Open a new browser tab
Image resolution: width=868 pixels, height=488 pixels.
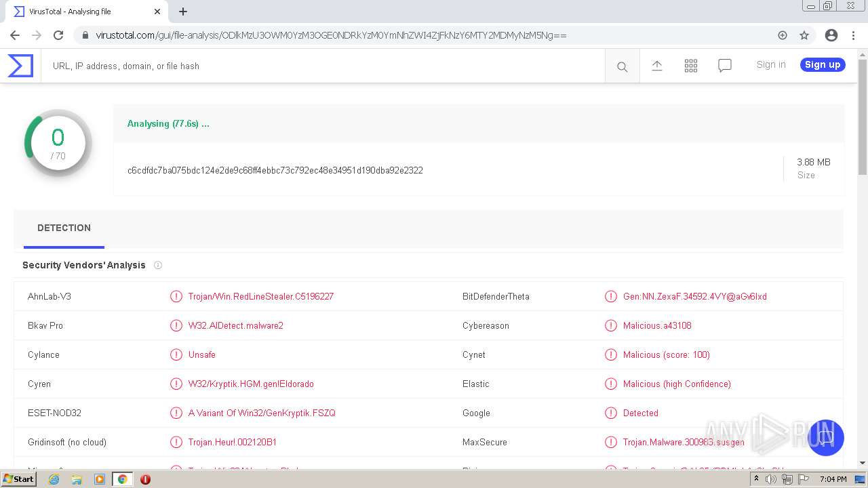[x=183, y=12]
